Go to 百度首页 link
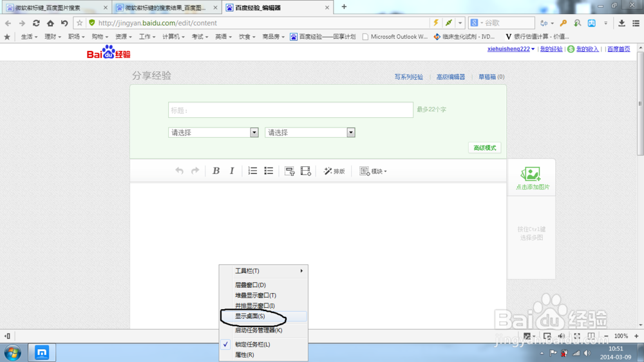Image resolution: width=644 pixels, height=362 pixels. (x=618, y=49)
